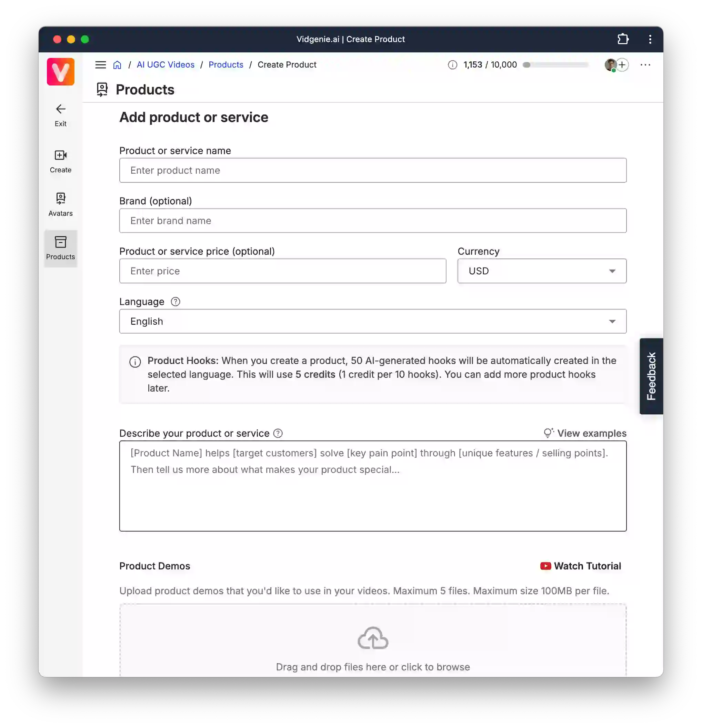
Task: Click the credits usage progress bar
Action: point(555,64)
